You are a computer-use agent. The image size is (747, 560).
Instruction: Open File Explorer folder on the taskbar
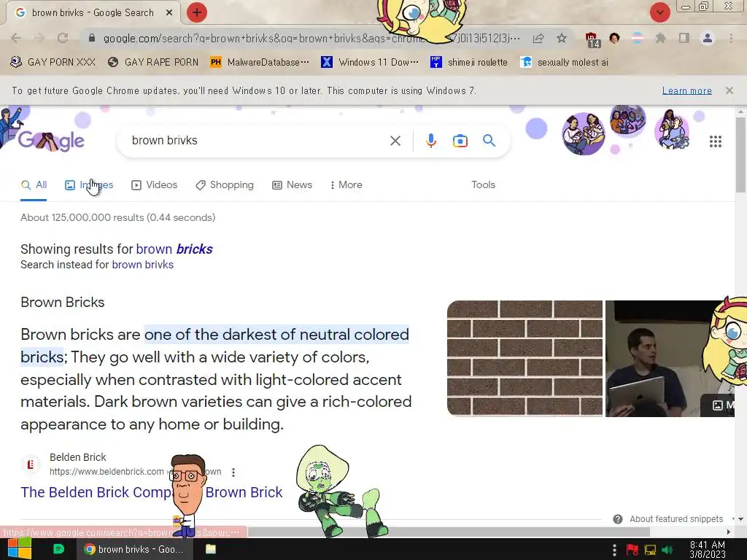tap(211, 549)
